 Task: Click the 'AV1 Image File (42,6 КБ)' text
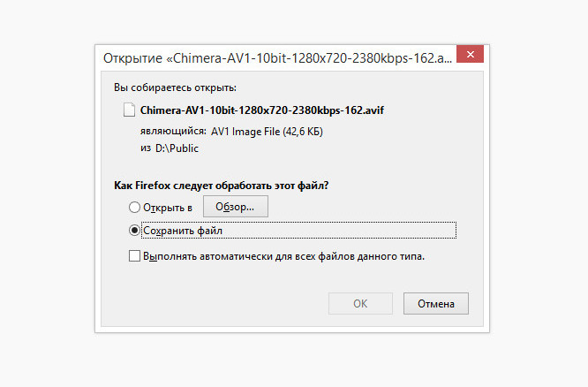tap(267, 132)
